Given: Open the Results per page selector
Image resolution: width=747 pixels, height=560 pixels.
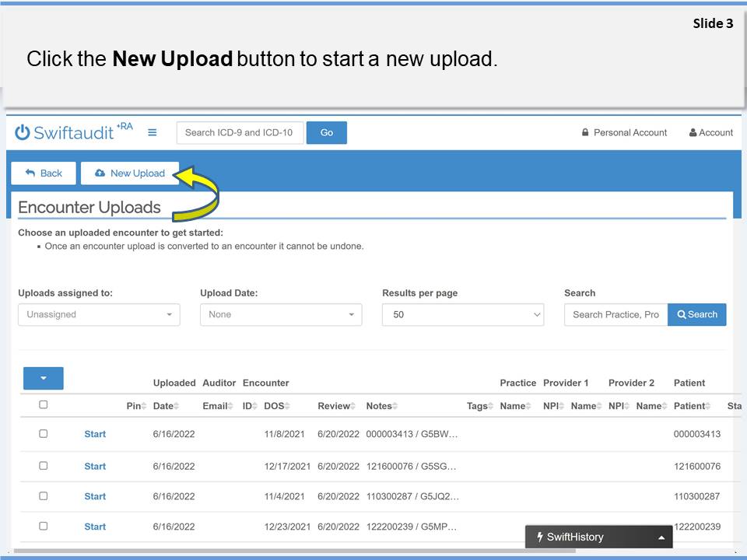Looking at the screenshot, I should pyautogui.click(x=463, y=314).
